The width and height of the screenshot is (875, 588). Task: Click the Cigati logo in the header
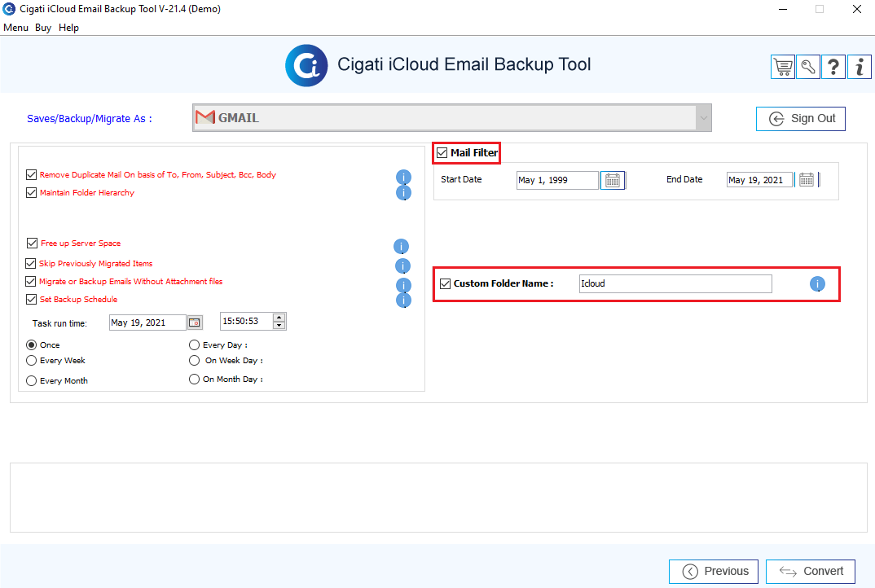(x=306, y=66)
